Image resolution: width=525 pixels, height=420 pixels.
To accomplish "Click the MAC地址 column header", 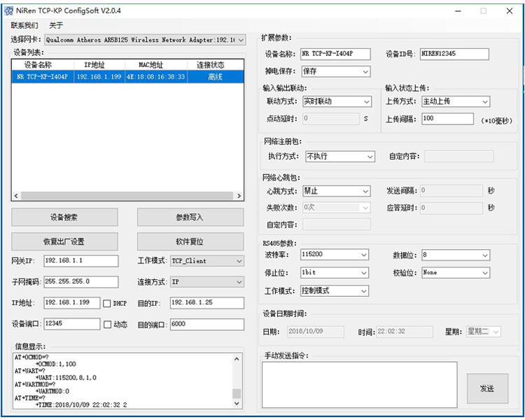I will tap(156, 64).
